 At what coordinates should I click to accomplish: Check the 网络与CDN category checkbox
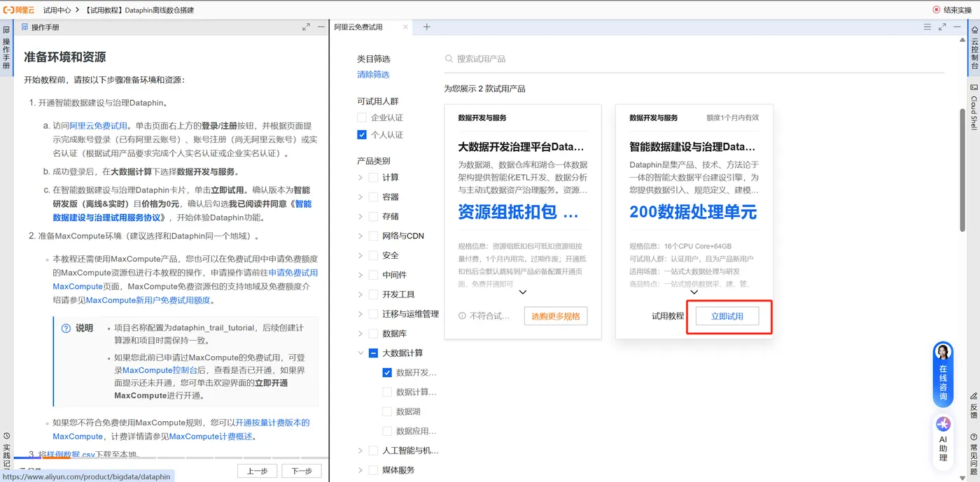(x=373, y=236)
